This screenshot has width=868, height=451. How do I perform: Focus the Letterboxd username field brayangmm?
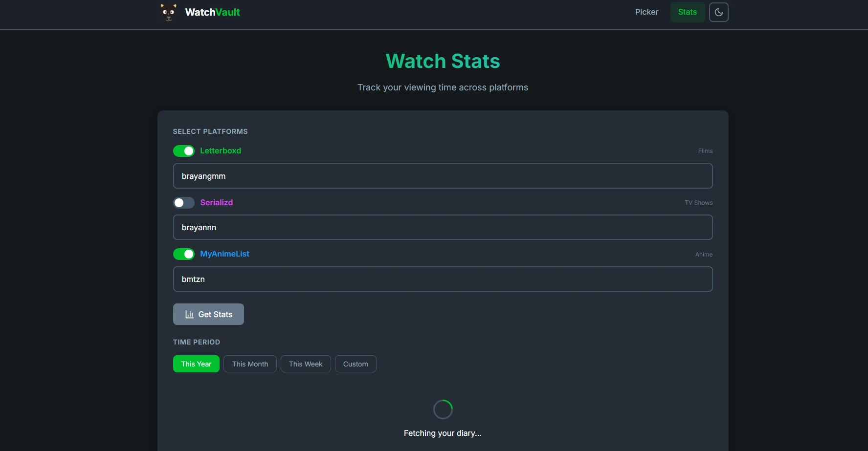(x=443, y=176)
